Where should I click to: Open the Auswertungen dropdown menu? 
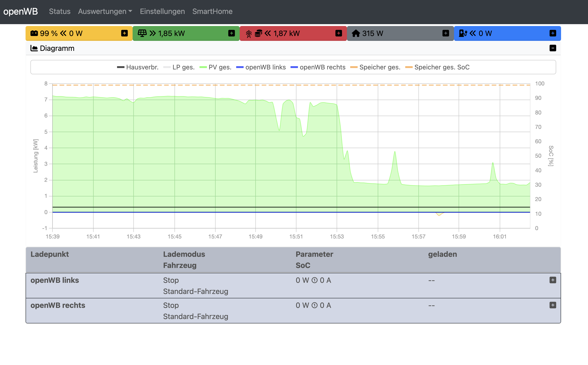pos(105,11)
